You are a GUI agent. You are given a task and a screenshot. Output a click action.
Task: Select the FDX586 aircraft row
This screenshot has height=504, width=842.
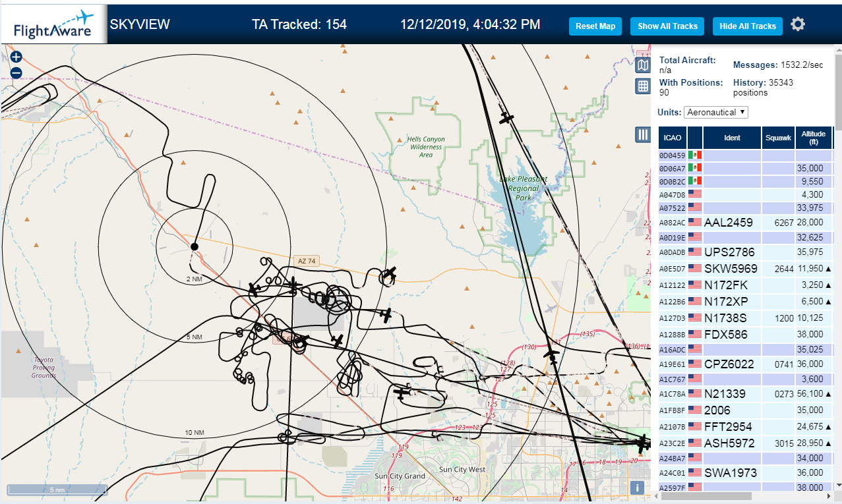coord(746,335)
